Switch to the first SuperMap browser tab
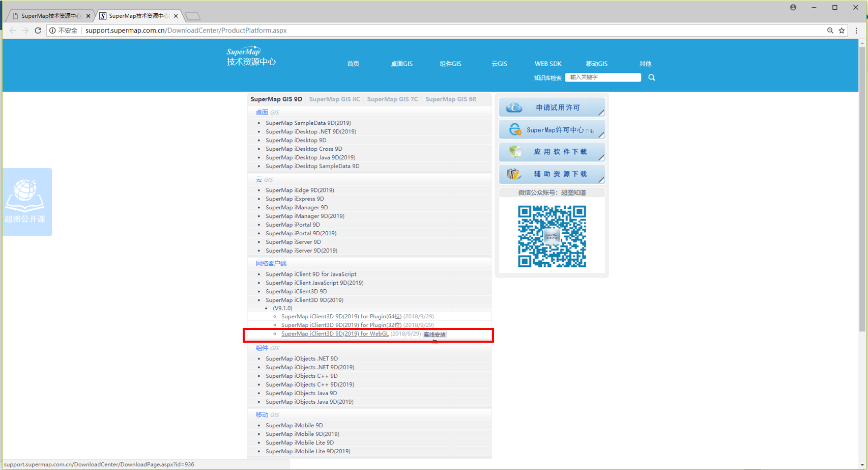 click(50, 16)
